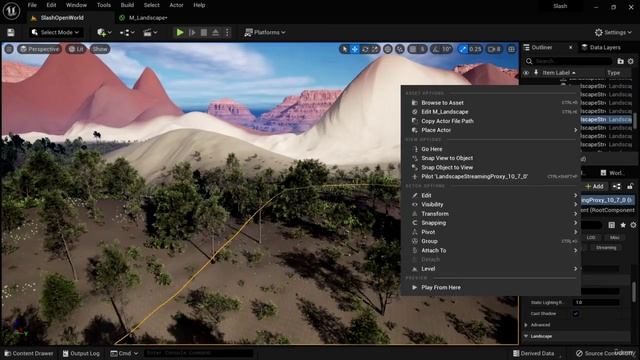The width and height of the screenshot is (640, 360).
Task: Open the viewport Show menu
Action: (100, 49)
